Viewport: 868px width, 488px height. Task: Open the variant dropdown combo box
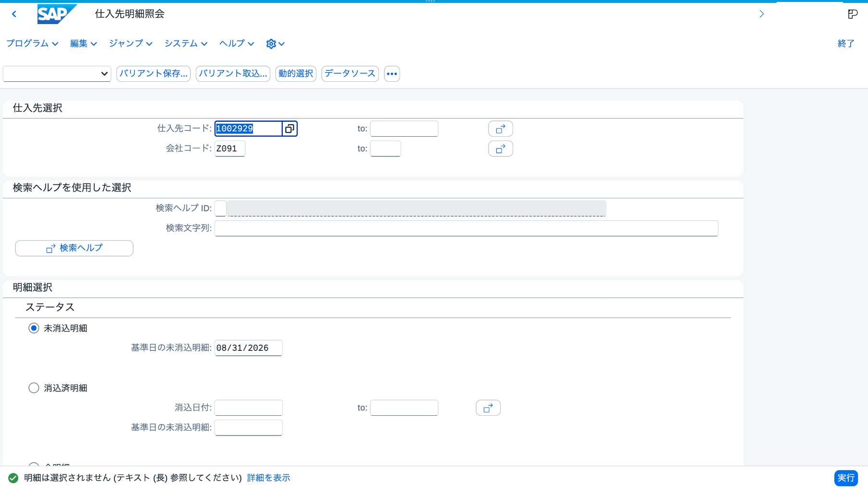pyautogui.click(x=57, y=74)
